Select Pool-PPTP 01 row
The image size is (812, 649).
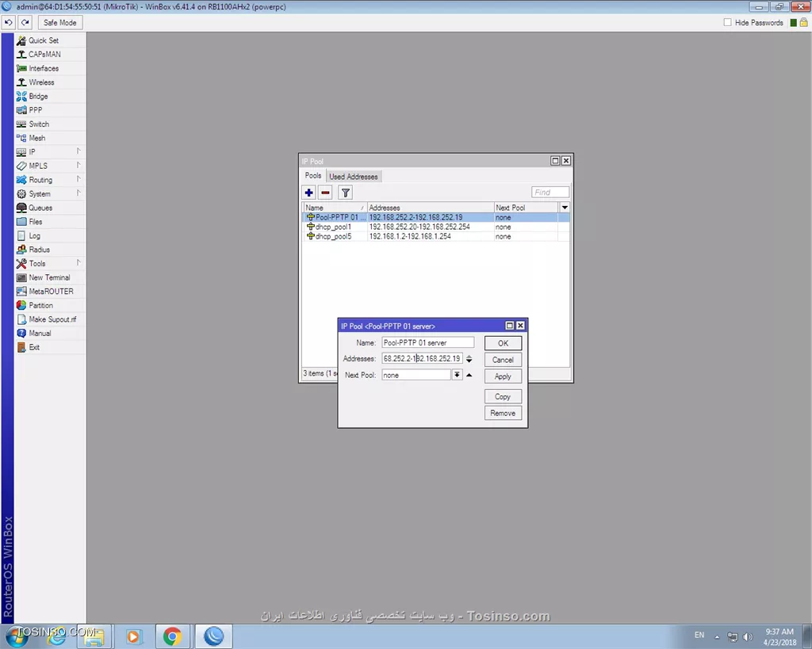click(x=435, y=217)
